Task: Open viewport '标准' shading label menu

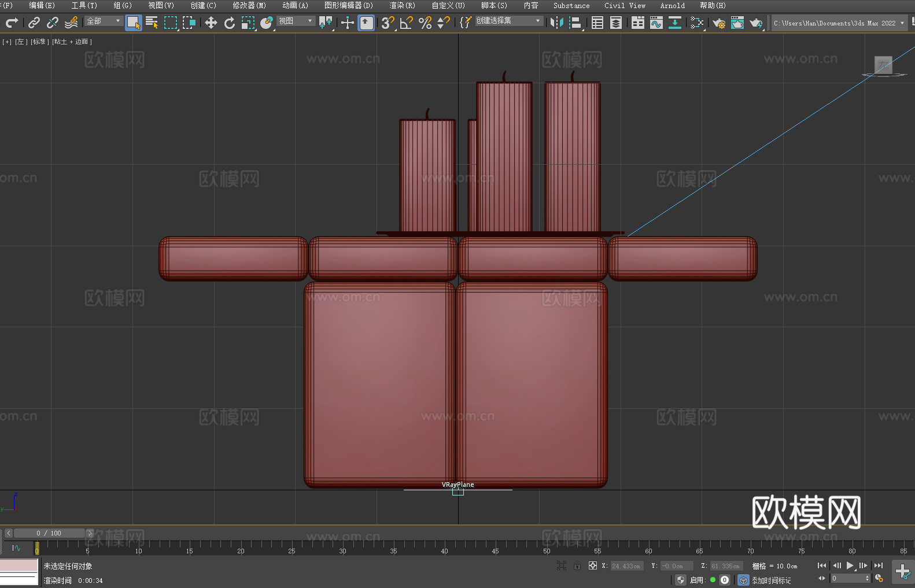Action: pos(39,42)
